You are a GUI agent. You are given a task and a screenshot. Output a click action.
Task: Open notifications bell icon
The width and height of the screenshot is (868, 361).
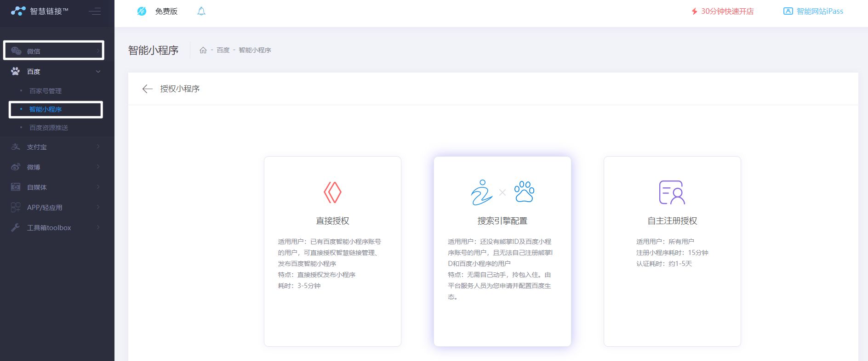coord(201,11)
